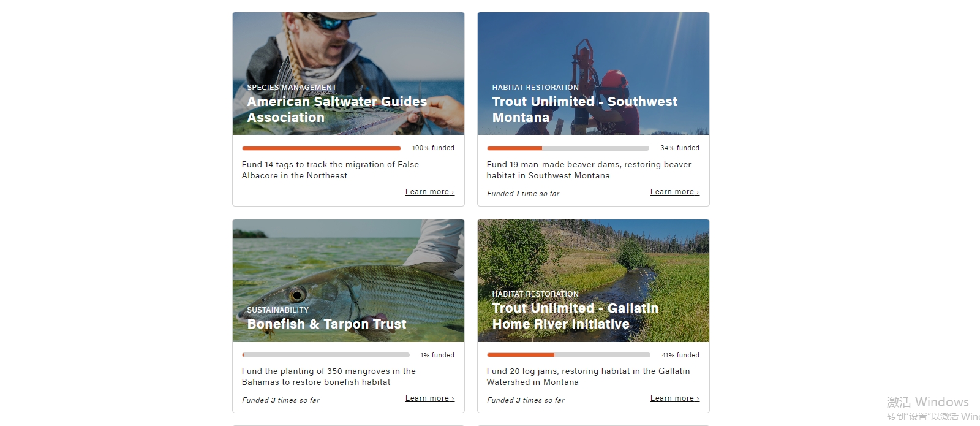Image resolution: width=980 pixels, height=426 pixels.
Task: Click the Species Management category label
Action: tap(292, 88)
